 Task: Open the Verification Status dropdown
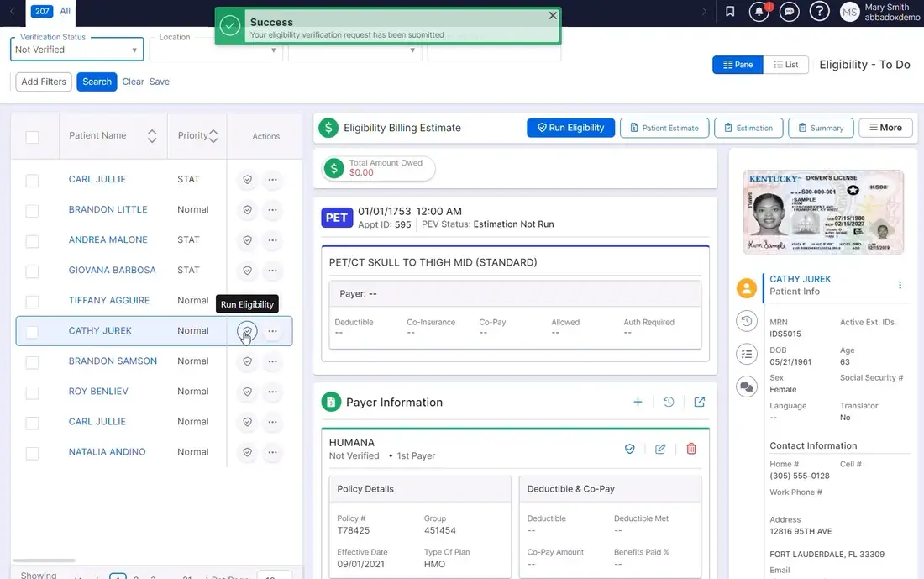coord(76,50)
